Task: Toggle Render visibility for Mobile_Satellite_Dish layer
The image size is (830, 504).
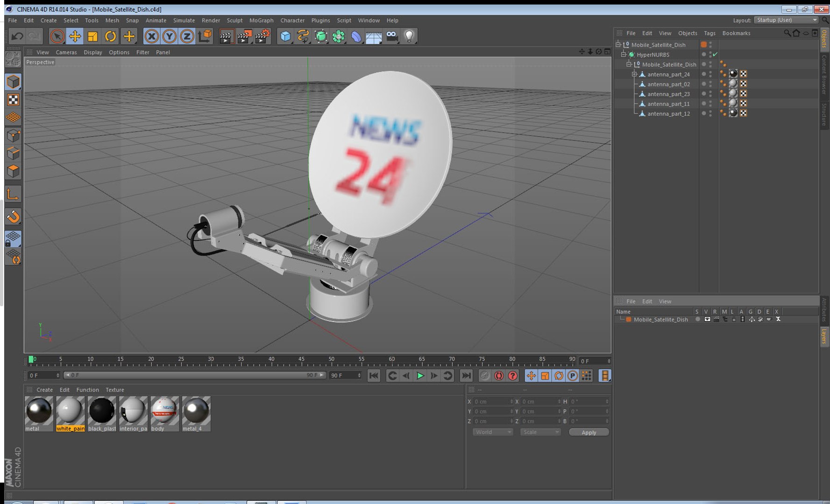Action: coord(716,320)
